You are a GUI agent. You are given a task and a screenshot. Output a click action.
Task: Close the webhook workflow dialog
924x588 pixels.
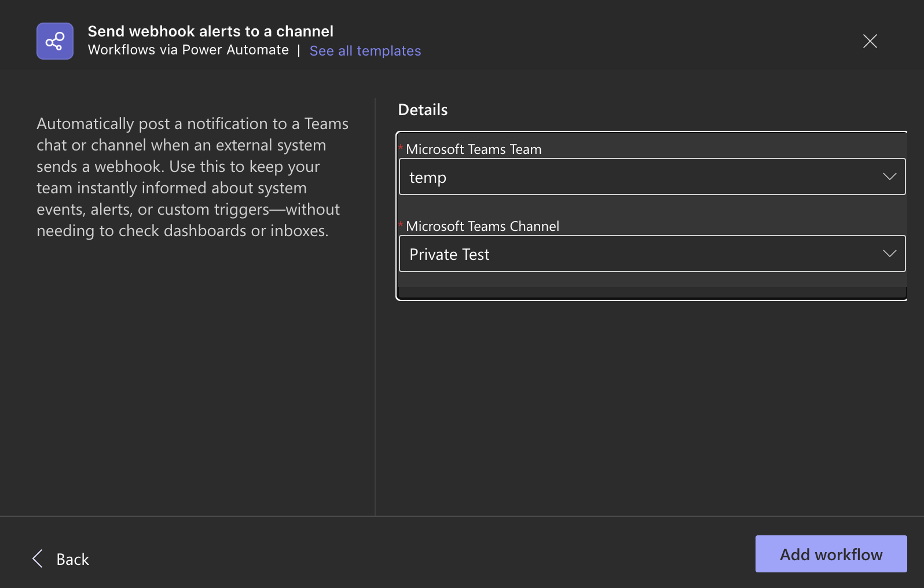click(x=870, y=41)
